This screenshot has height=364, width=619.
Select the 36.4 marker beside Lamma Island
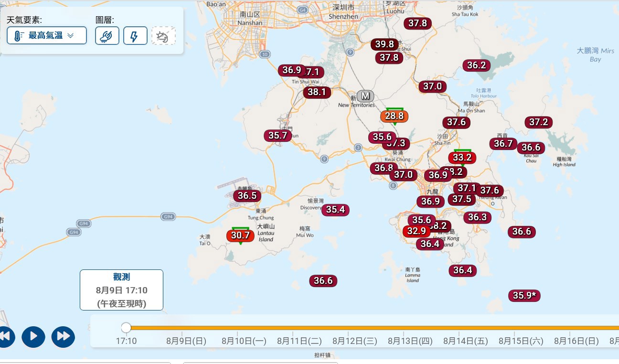462,271
